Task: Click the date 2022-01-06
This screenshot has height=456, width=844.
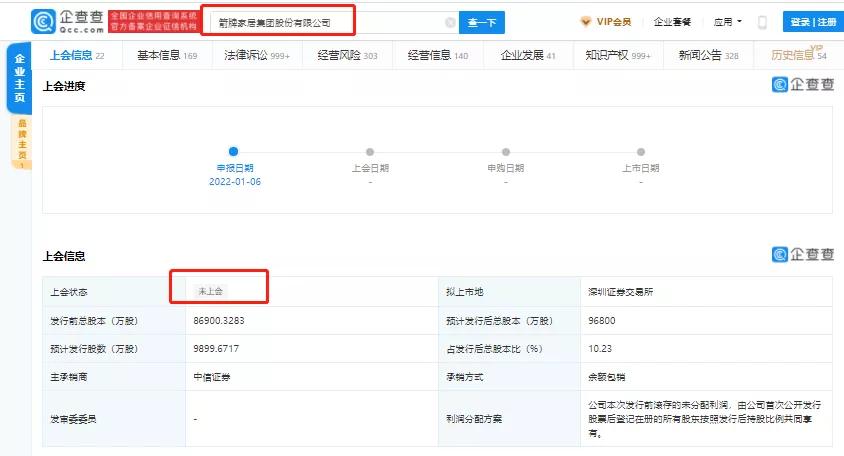Action: 235,182
